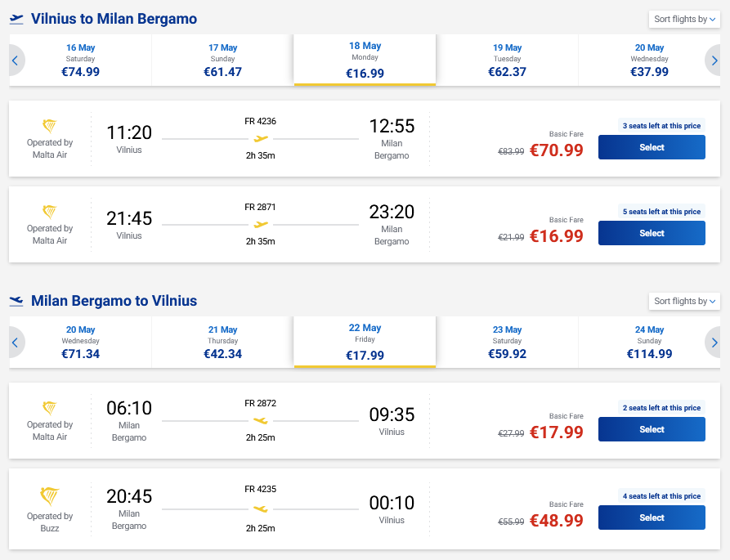Show later outbound dates with right arrow
The height and width of the screenshot is (560, 730).
coord(714,60)
